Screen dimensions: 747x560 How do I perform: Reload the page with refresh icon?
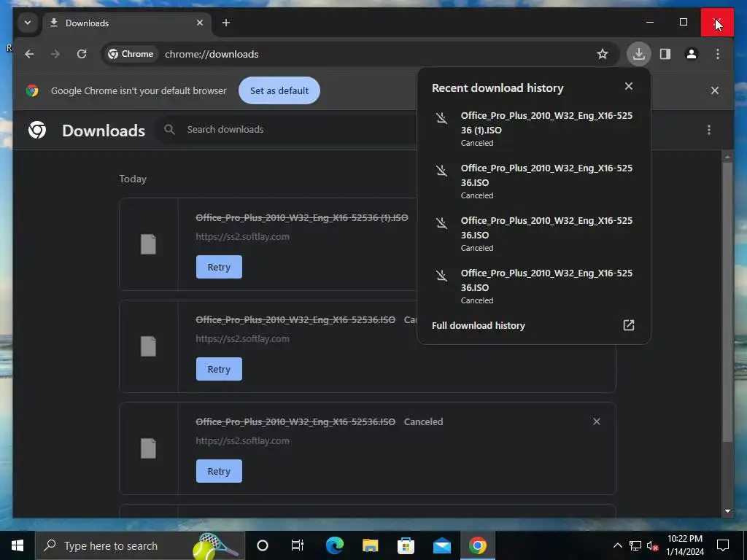tap(82, 54)
